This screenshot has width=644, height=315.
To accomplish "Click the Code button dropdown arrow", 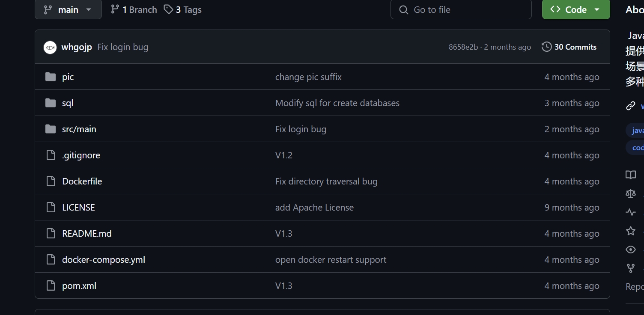I will pyautogui.click(x=597, y=10).
